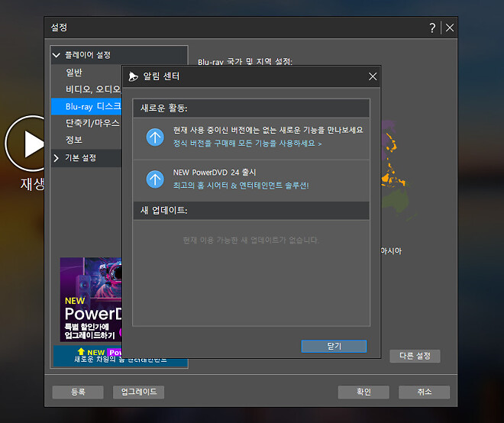Select 비디오, 오디오 settings entry

[x=86, y=89]
